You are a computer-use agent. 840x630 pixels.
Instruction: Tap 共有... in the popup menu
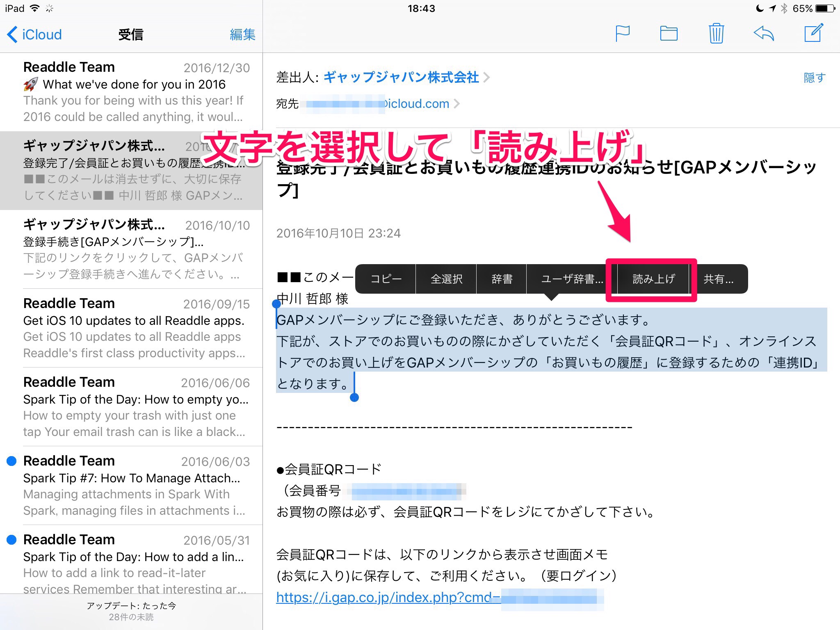pos(718,279)
